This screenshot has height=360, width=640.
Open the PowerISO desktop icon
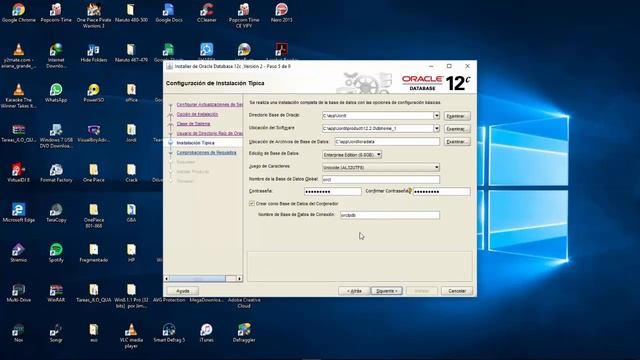pyautogui.click(x=93, y=92)
